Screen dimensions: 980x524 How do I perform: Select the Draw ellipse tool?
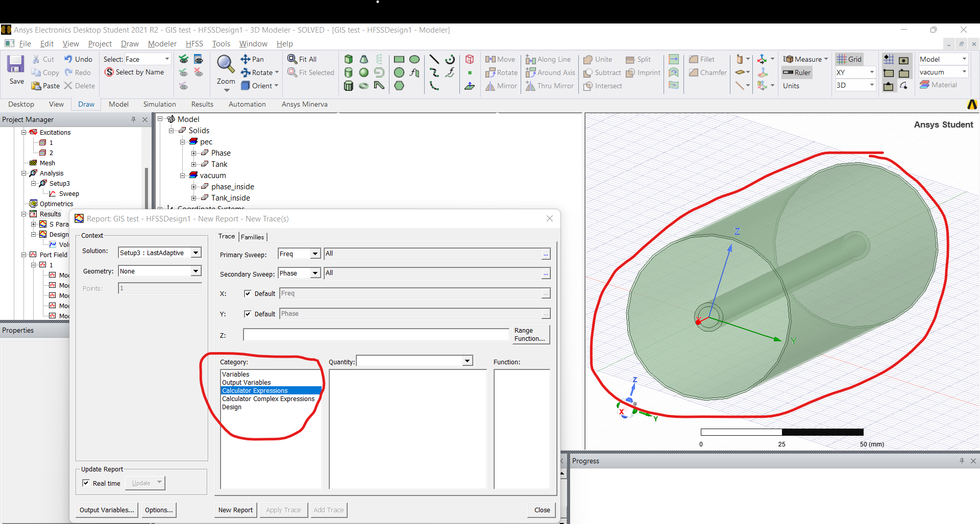click(x=415, y=59)
